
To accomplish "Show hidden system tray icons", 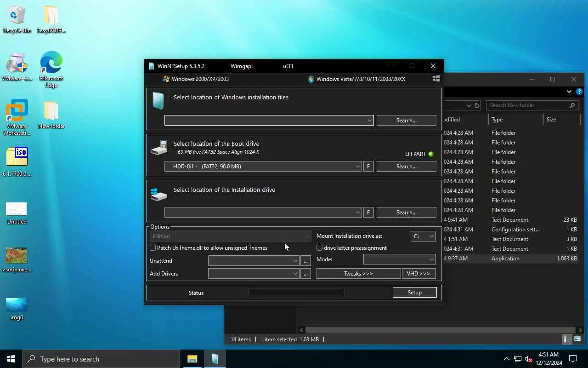I will coord(506,359).
